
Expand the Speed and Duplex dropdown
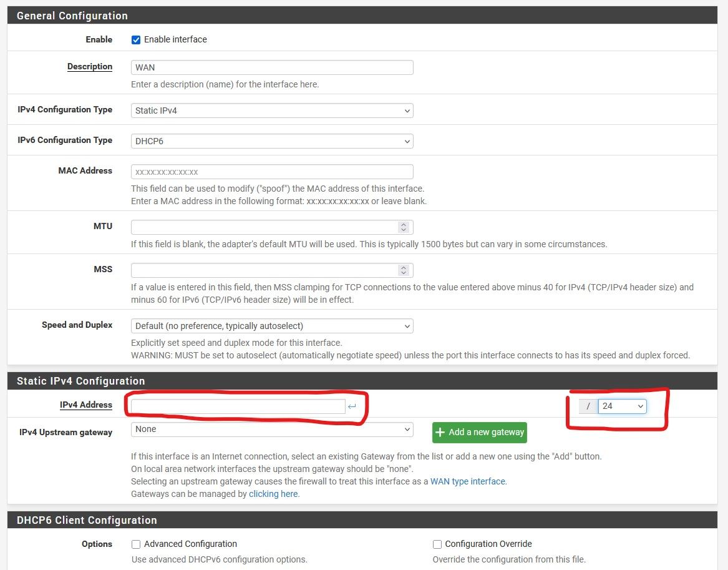pyautogui.click(x=272, y=326)
